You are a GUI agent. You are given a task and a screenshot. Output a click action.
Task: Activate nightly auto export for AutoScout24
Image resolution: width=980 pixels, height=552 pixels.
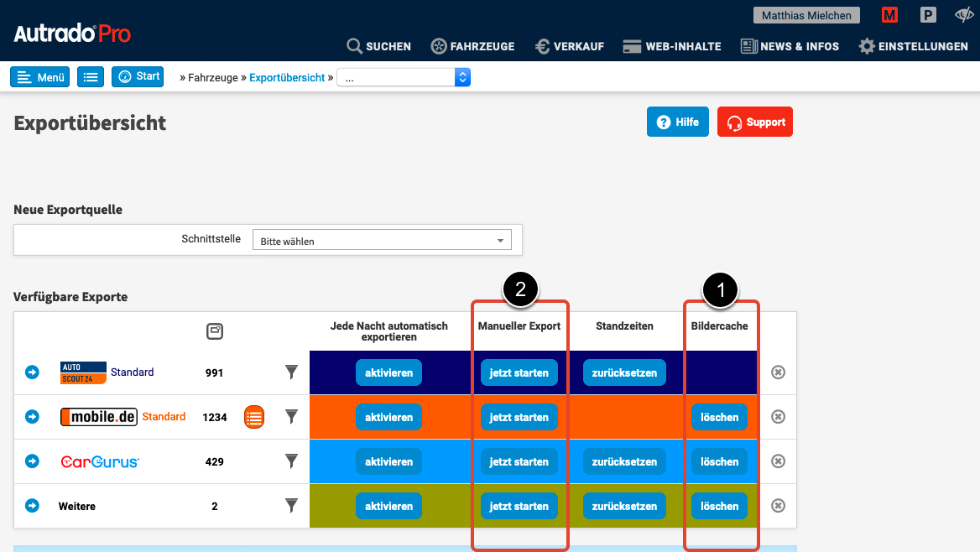click(388, 372)
